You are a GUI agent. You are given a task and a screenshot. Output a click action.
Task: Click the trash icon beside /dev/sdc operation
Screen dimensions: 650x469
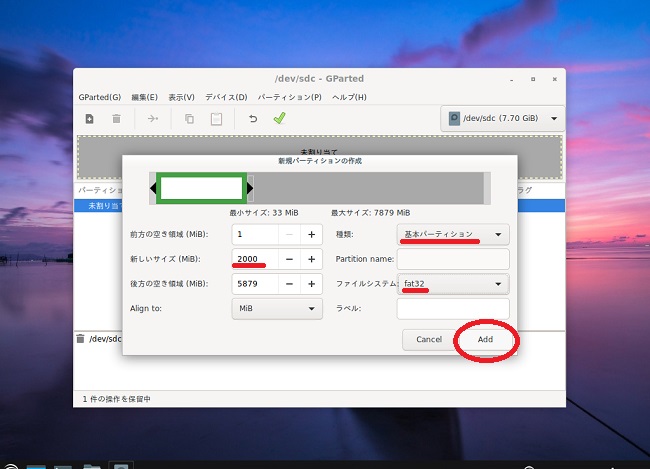click(x=80, y=339)
